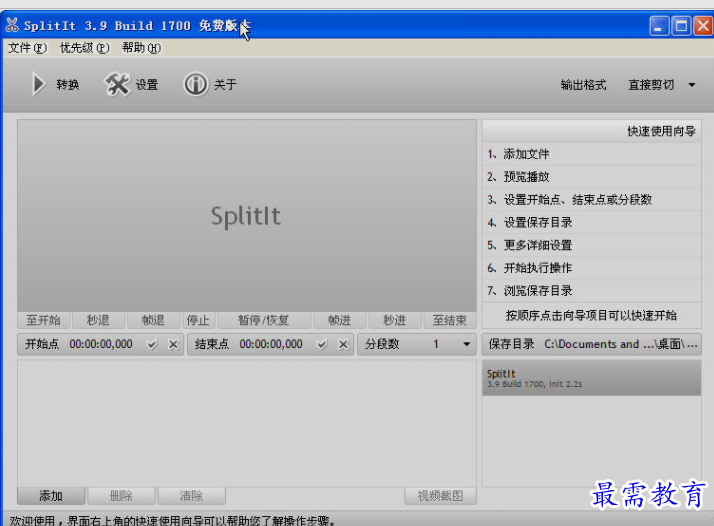Click the 关于 info icon
Viewport: 714px width, 526px height.
[x=195, y=84]
